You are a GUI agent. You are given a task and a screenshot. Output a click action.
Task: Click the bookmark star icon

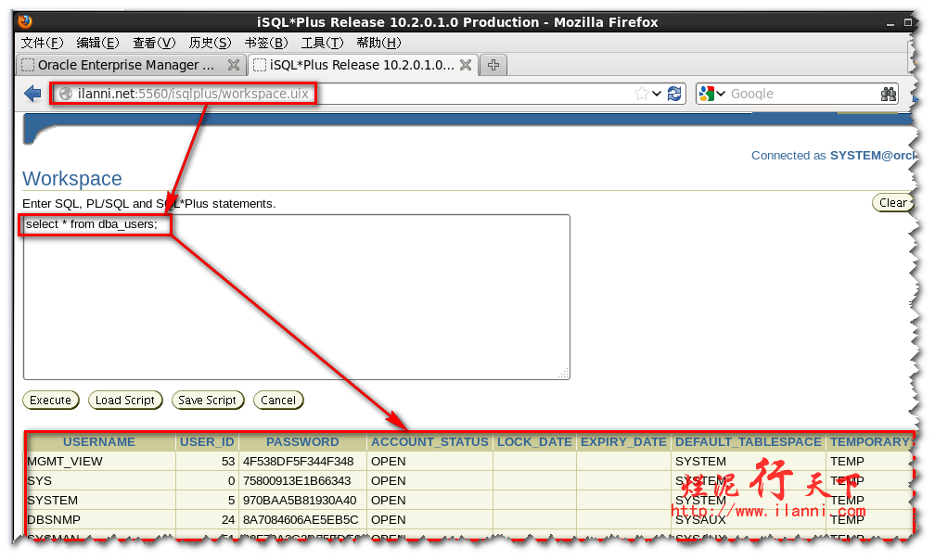pos(642,94)
